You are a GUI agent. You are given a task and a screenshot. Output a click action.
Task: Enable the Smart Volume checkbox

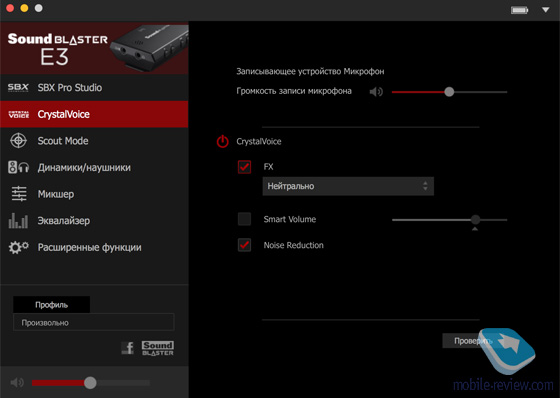pos(244,219)
